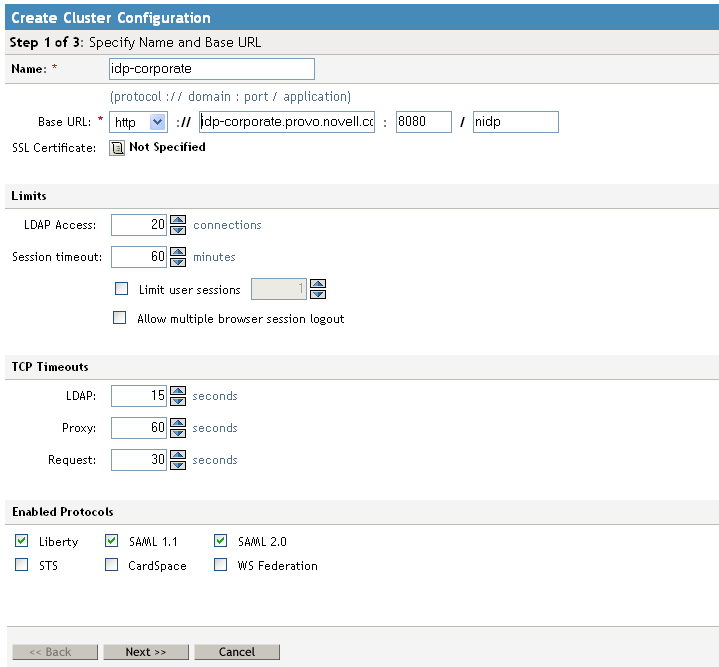
Task: Increase Request timeout seconds up arrow
Action: tap(178, 455)
